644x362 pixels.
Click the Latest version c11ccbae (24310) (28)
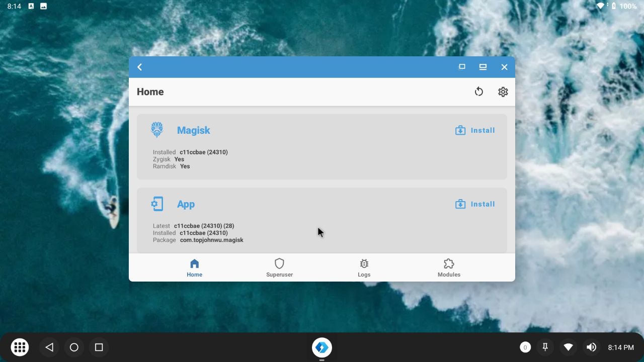[x=204, y=226]
